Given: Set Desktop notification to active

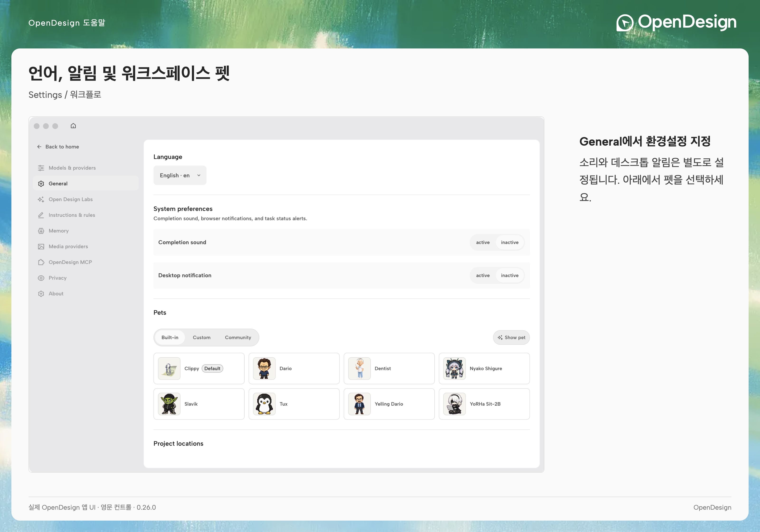Looking at the screenshot, I should click(483, 275).
